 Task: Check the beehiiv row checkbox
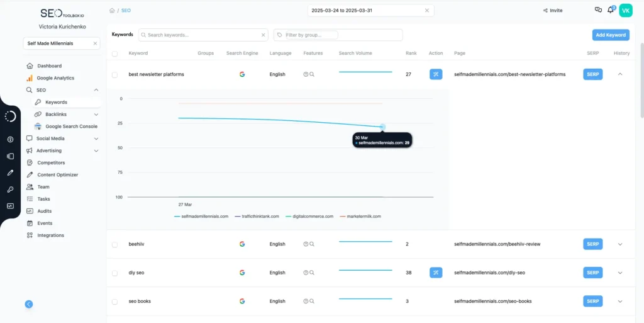coord(114,244)
